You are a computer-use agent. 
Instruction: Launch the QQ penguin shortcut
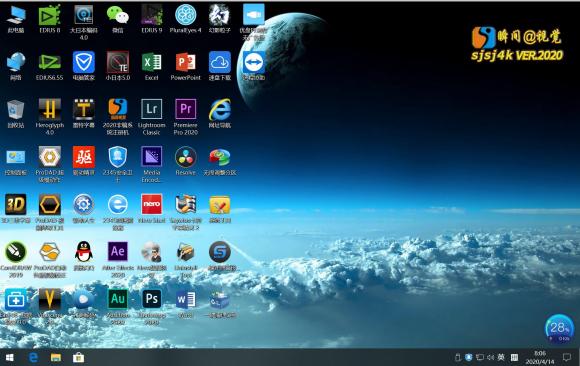(x=84, y=252)
